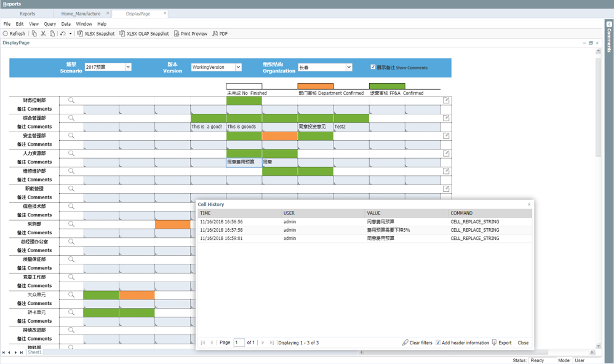Click the magnifier icon for 人力资源部
614x364 pixels.
71,153
